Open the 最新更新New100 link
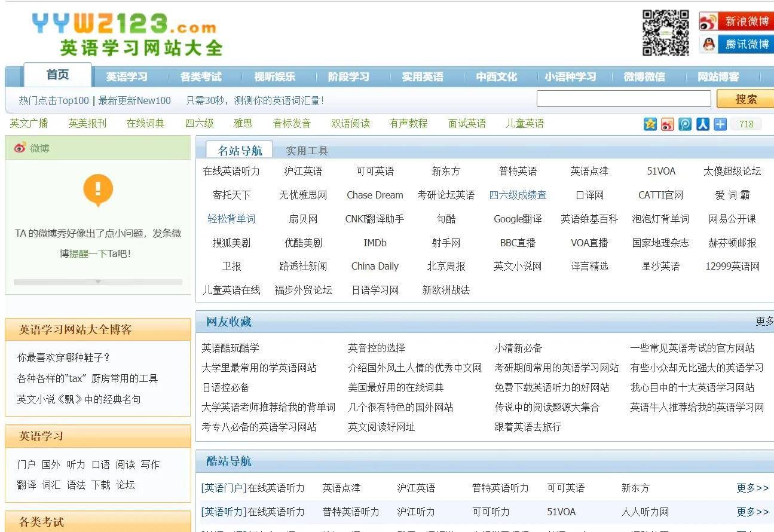This screenshot has height=532, width=774. pyautogui.click(x=134, y=100)
